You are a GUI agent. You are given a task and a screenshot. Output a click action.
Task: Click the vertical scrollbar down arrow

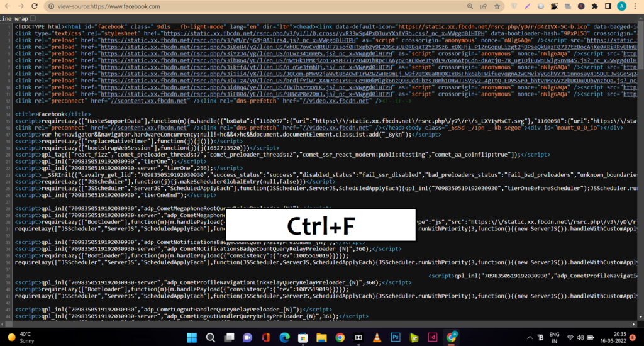click(641, 317)
